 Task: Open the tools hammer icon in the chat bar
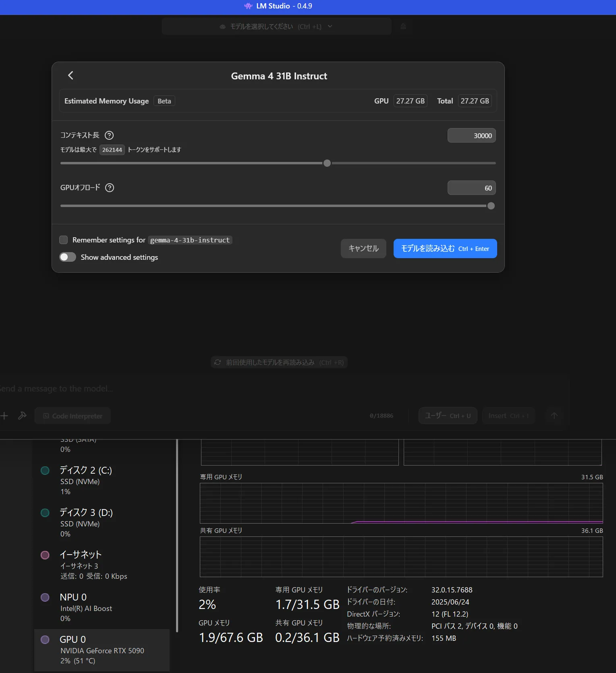(23, 416)
